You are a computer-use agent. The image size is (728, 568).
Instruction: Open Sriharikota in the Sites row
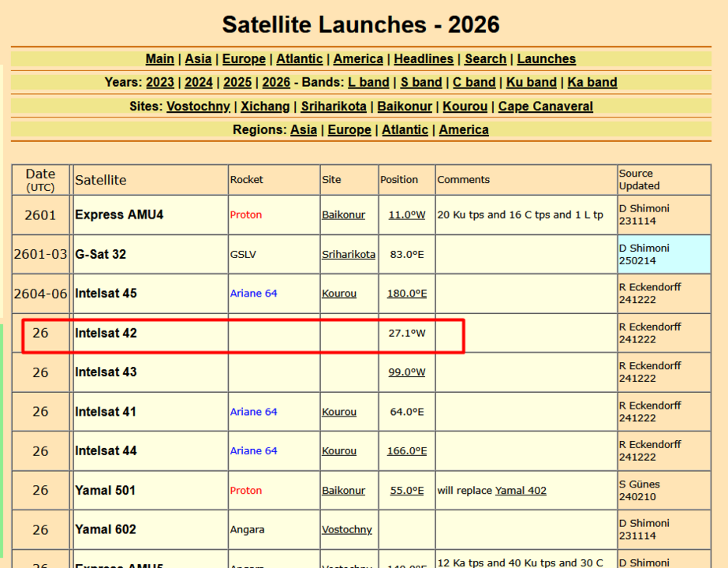coord(334,106)
